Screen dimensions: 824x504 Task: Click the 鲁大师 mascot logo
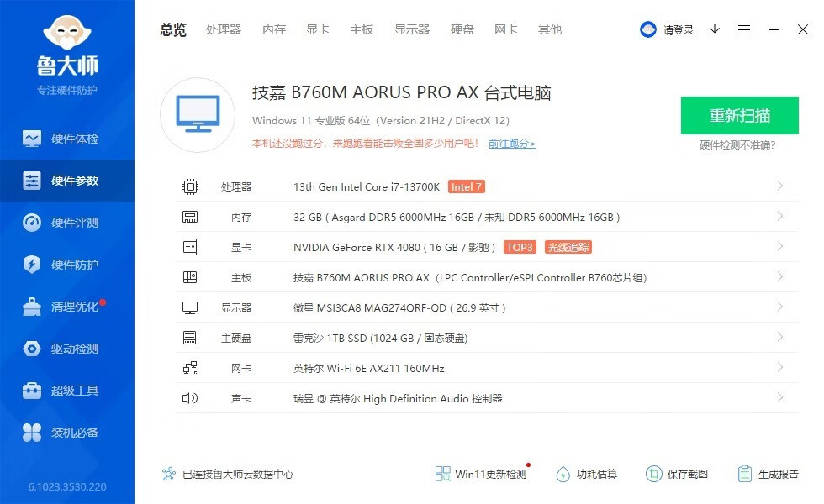coord(67,33)
